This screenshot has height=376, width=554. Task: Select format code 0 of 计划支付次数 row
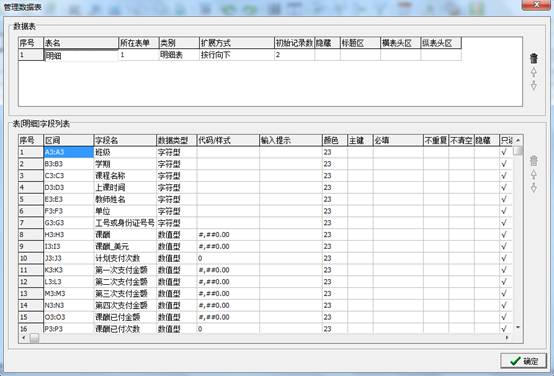coord(228,258)
